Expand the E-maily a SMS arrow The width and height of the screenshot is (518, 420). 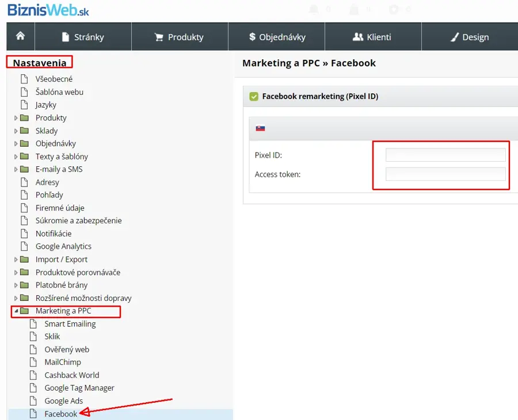pos(16,169)
